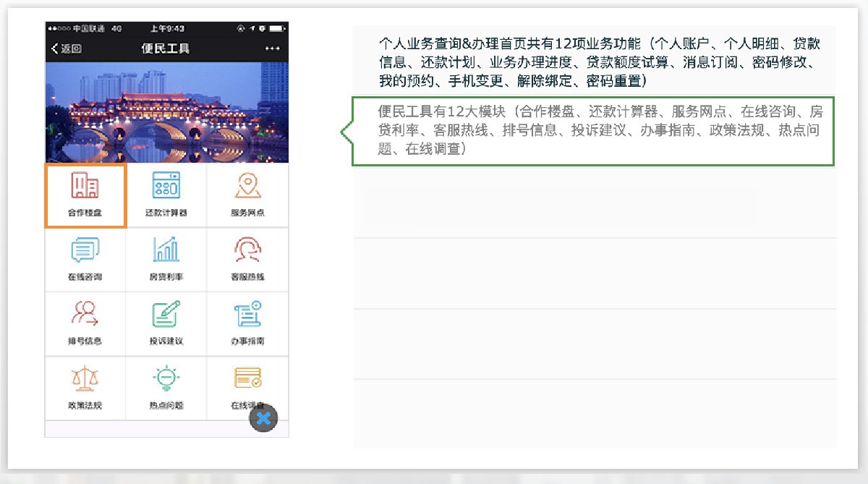
Task: Open the 还款计算器 calculator icon
Action: [166, 187]
